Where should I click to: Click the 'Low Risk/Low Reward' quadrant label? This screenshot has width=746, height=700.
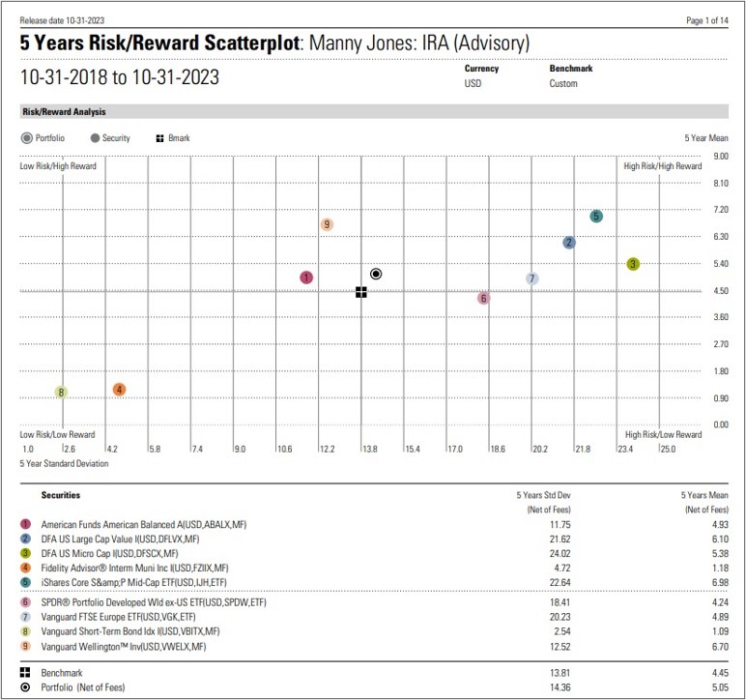pyautogui.click(x=57, y=434)
